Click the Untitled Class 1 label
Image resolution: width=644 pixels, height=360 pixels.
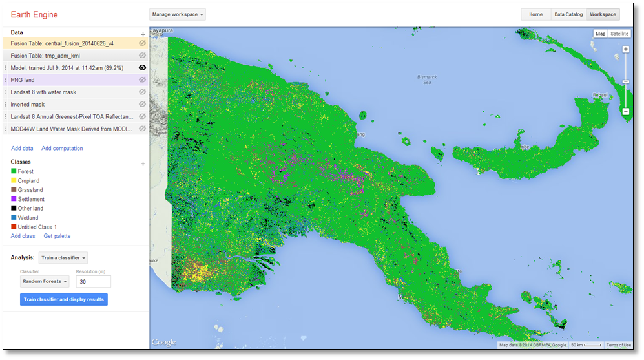[37, 227]
